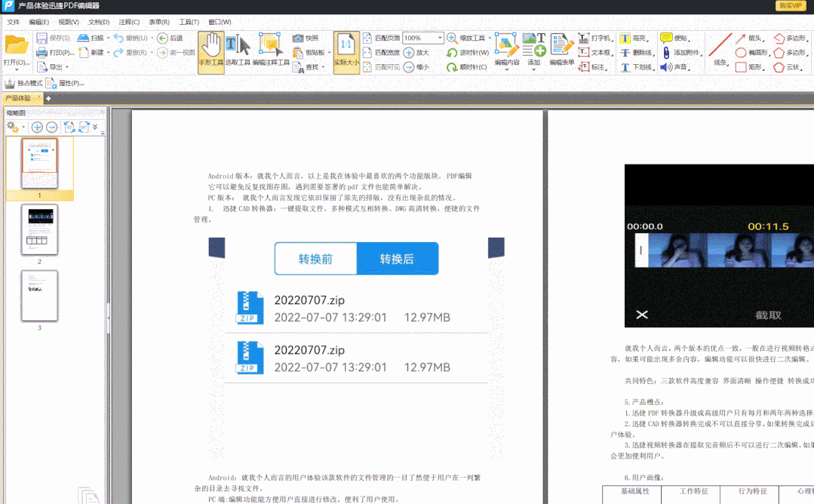Select the Strikethrough tool (删除线)
This screenshot has height=504, width=814.
click(637, 52)
